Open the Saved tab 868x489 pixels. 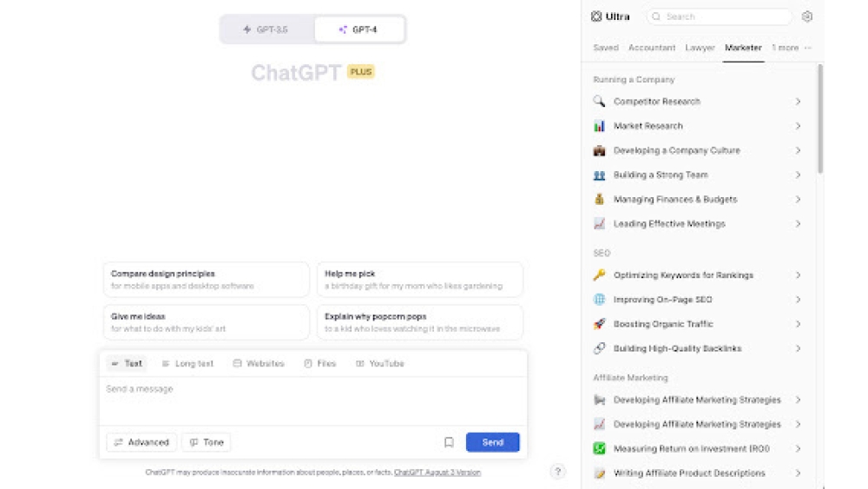click(606, 48)
